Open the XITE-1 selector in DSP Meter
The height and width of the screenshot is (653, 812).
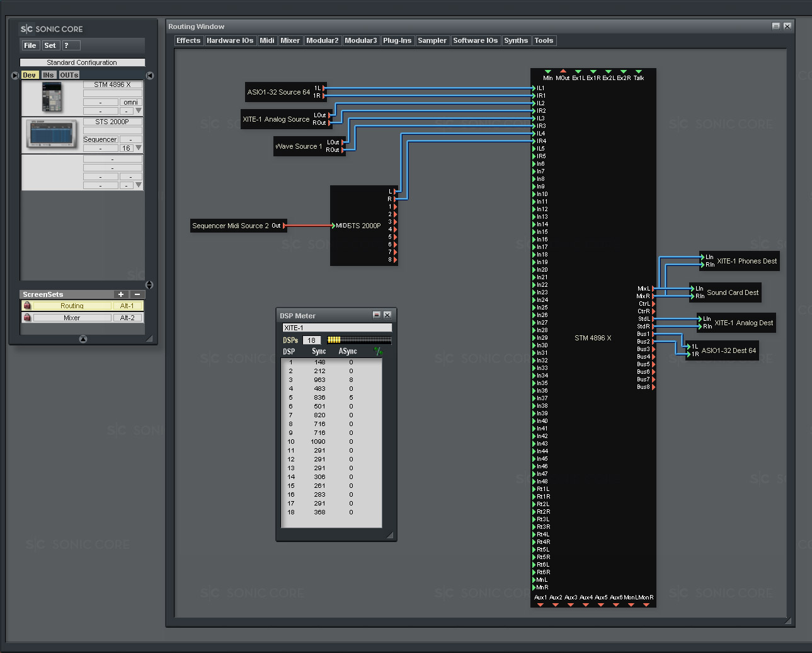click(x=337, y=328)
